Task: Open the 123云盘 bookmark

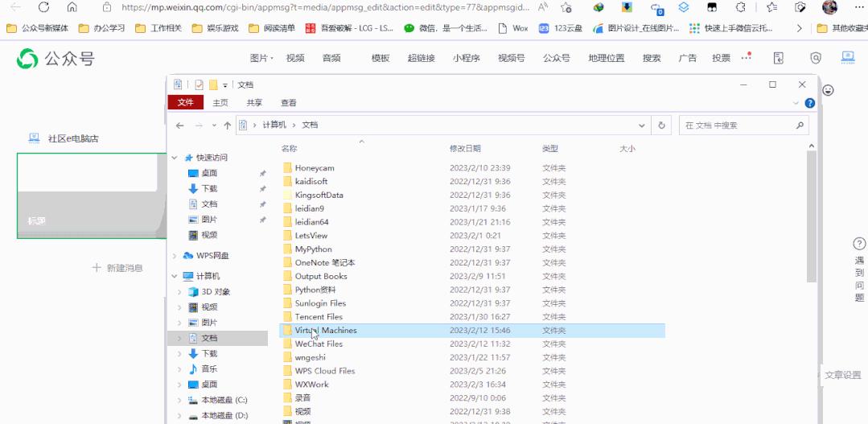Action: 561,28
